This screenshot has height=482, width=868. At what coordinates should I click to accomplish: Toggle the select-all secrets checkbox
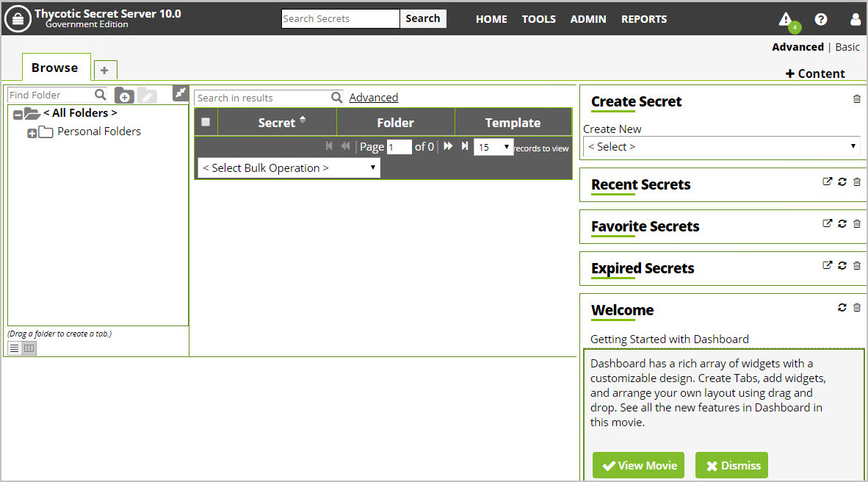click(x=206, y=122)
